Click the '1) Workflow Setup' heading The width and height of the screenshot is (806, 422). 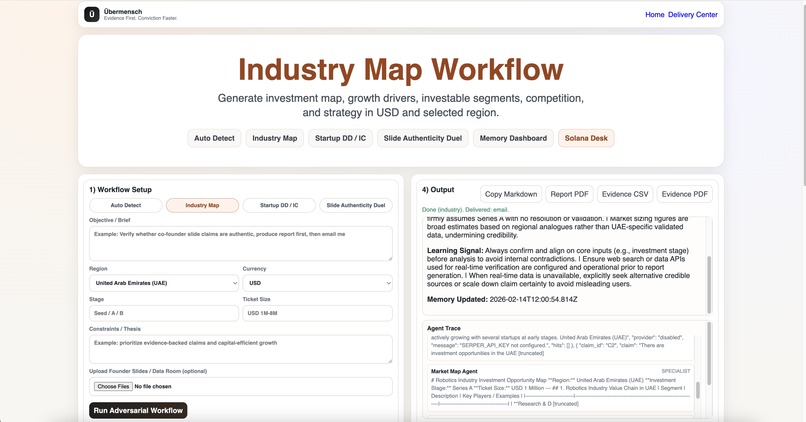point(120,190)
